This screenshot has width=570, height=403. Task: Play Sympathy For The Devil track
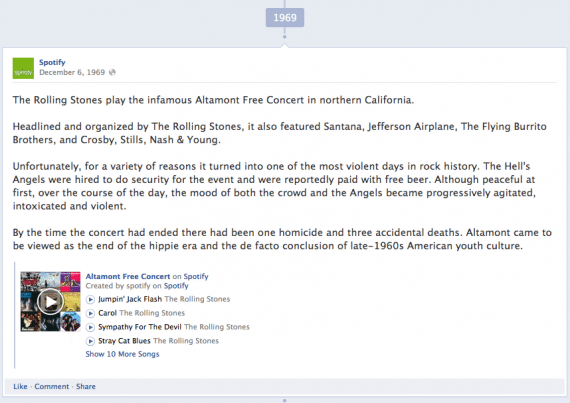90,327
